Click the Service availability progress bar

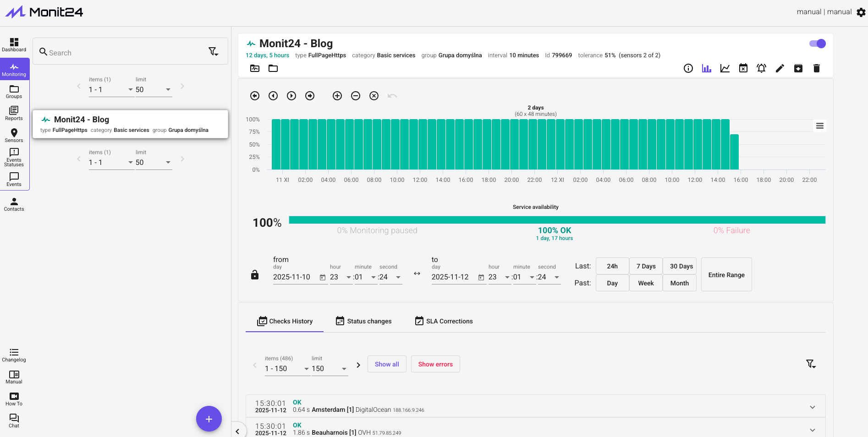coord(557,220)
